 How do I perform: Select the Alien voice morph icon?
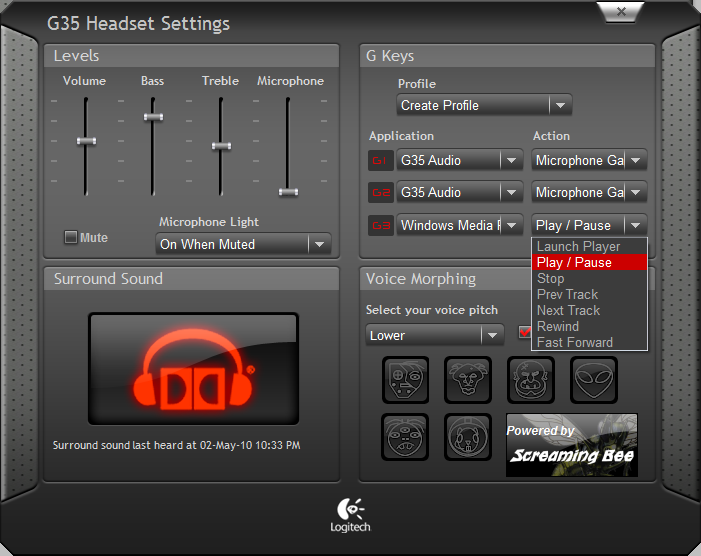594,380
